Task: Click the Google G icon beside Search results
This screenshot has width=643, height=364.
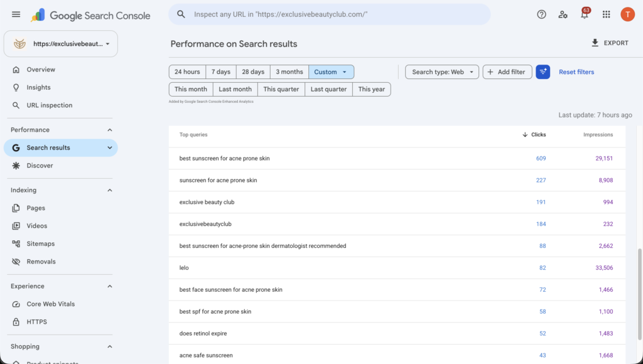Action: [x=16, y=147]
